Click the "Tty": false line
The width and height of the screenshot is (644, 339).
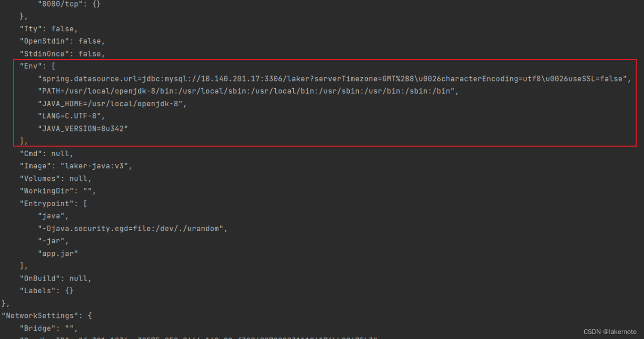(x=48, y=29)
